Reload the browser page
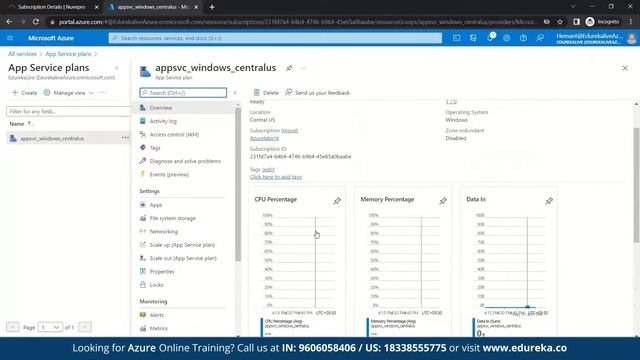 tap(36, 22)
